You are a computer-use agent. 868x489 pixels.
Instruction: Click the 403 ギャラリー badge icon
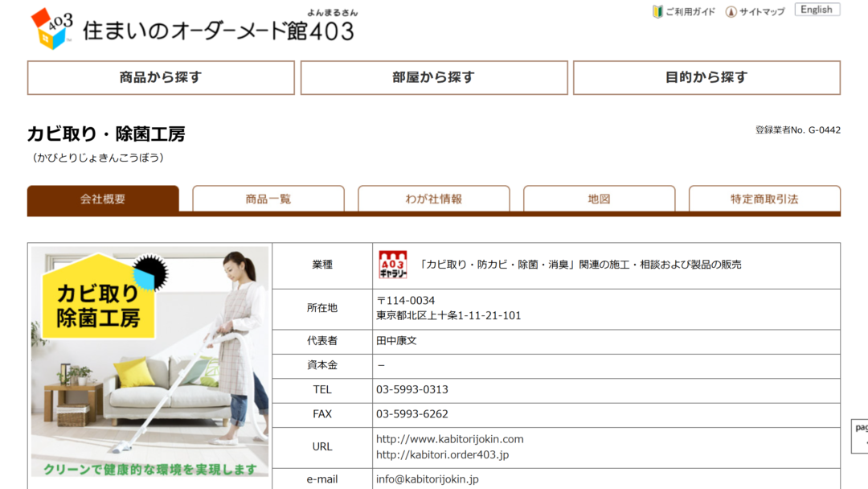[392, 264]
